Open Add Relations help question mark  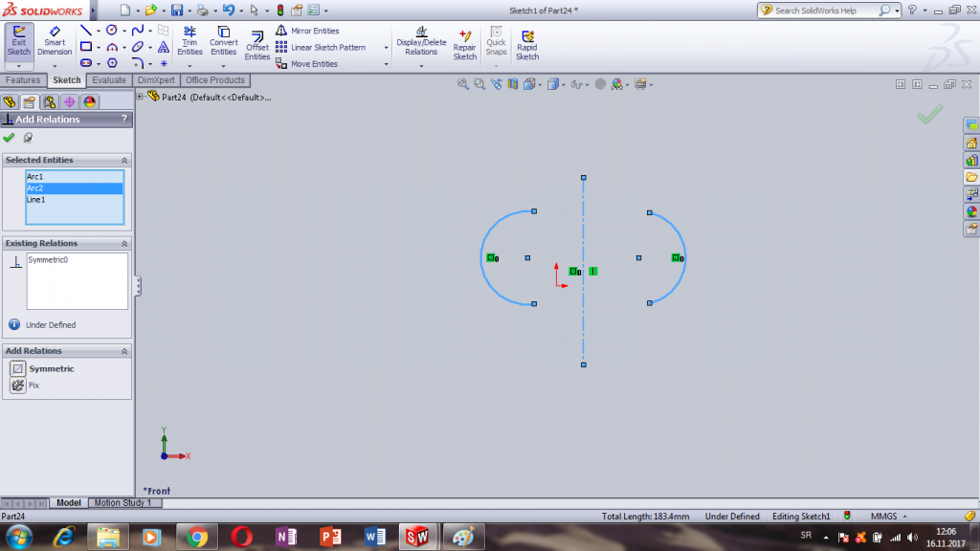tap(124, 119)
